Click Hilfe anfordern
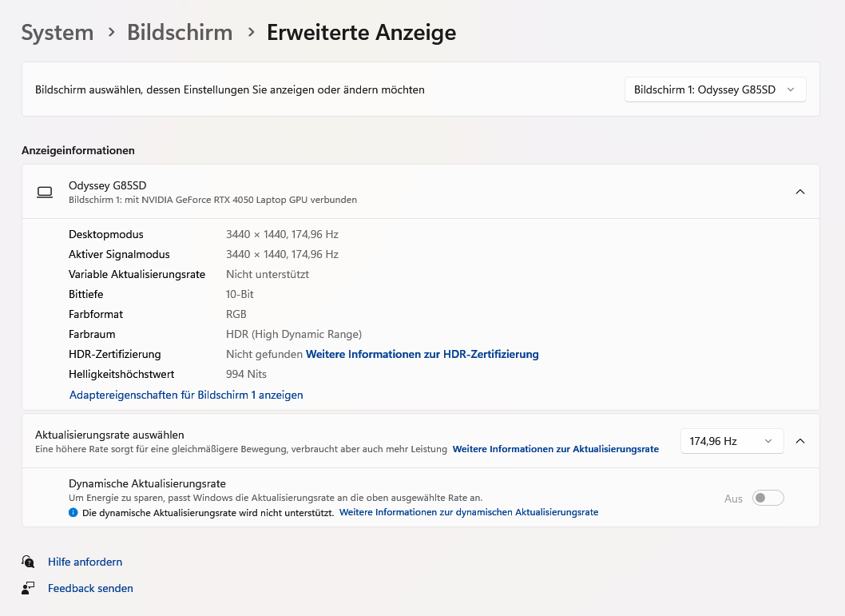The width and height of the screenshot is (845, 616). [x=85, y=562]
